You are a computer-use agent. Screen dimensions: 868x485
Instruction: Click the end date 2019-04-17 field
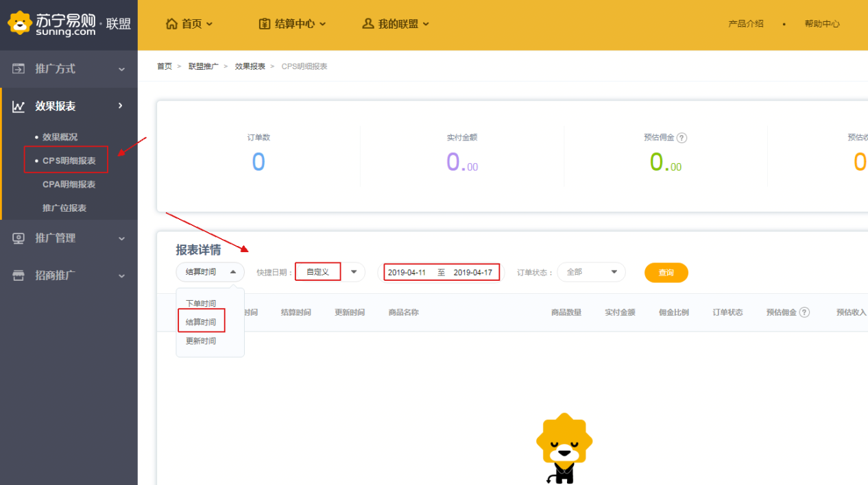coord(473,273)
